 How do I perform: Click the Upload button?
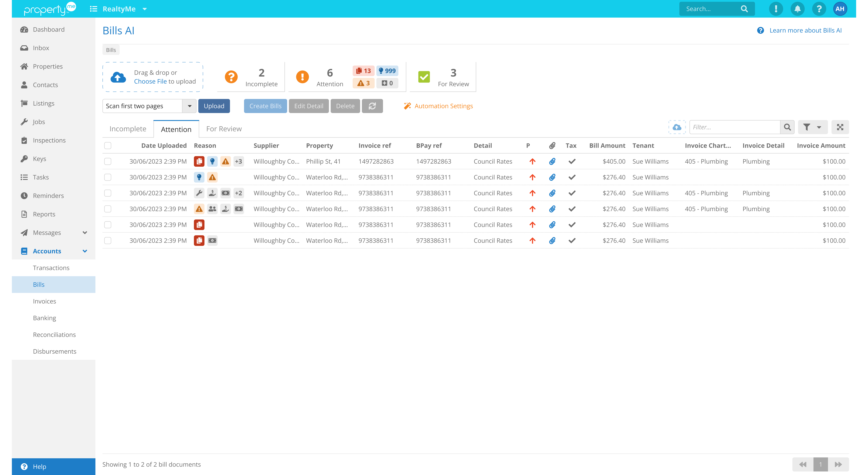coord(214,106)
